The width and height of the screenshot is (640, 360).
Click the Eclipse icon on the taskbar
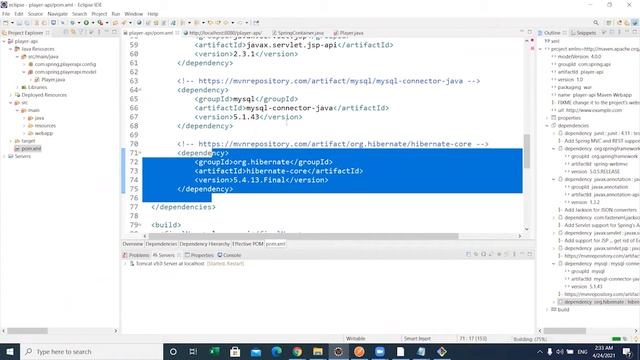click(x=338, y=351)
